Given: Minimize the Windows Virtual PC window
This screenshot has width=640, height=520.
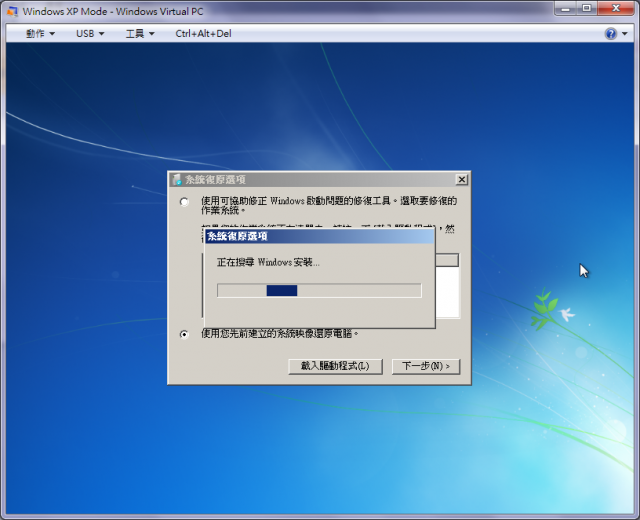Looking at the screenshot, I should tap(565, 9).
